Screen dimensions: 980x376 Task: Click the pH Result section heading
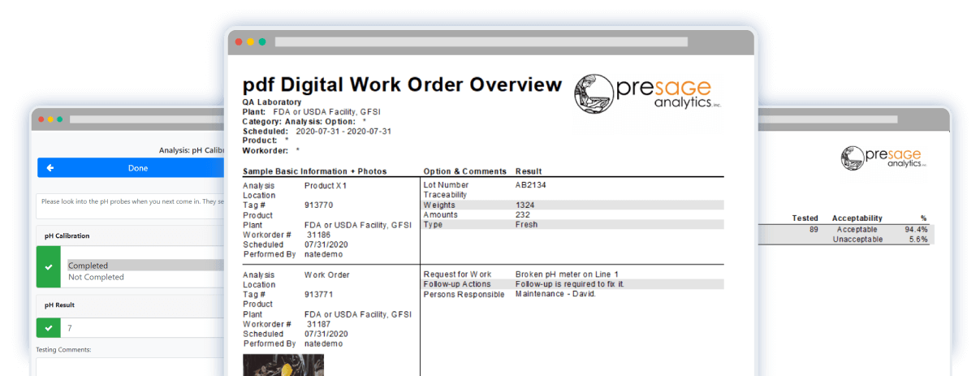pos(61,305)
